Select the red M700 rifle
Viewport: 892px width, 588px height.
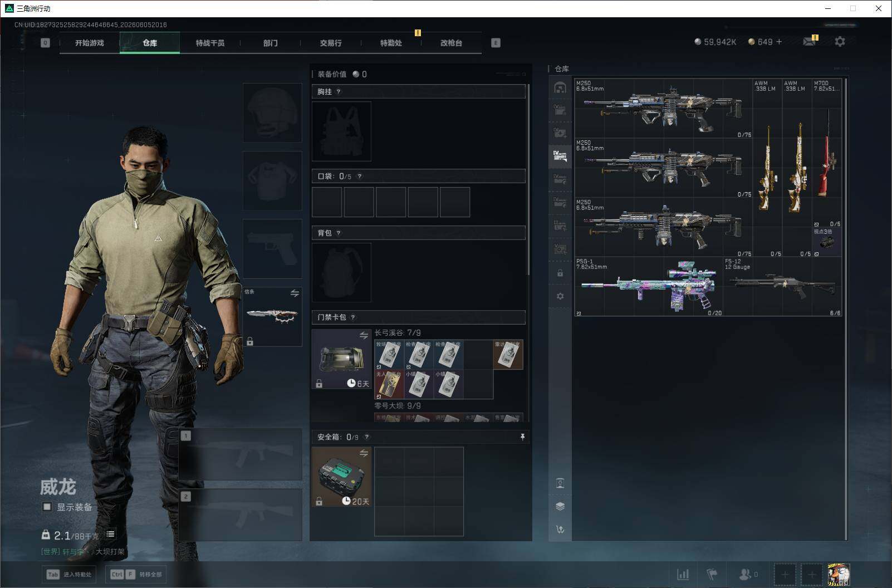click(x=827, y=153)
